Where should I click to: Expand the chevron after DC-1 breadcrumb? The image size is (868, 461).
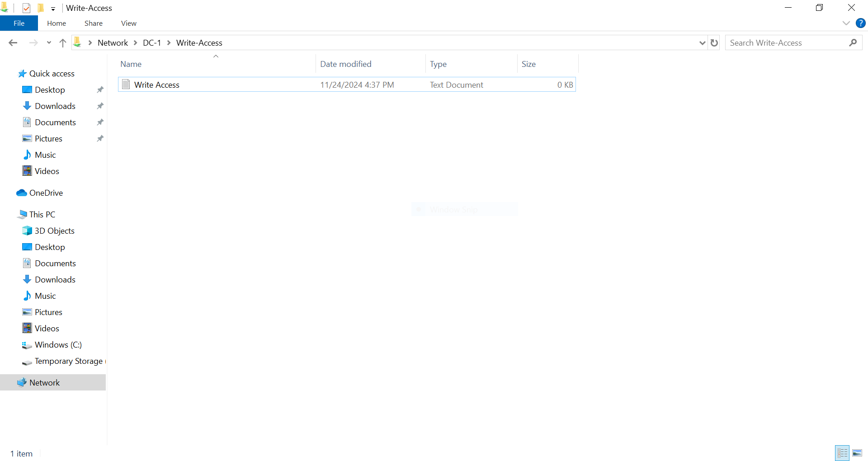[169, 43]
